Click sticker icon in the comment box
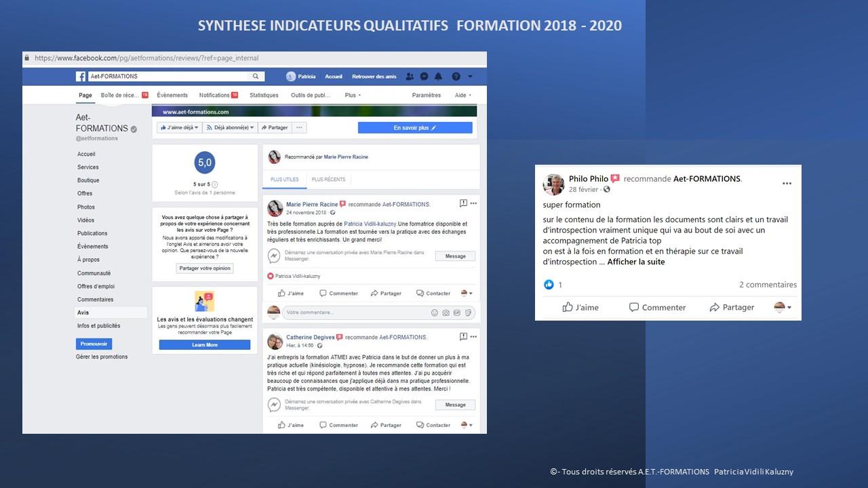The height and width of the screenshot is (488, 868). click(x=467, y=312)
